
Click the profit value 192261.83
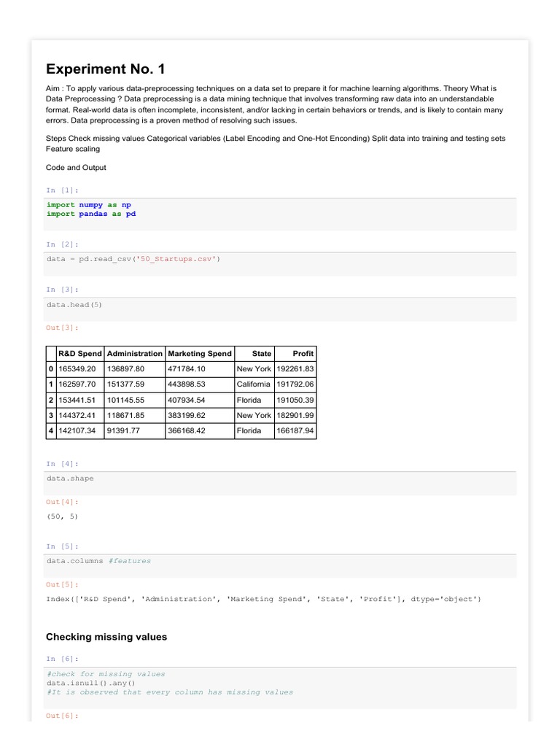(295, 369)
